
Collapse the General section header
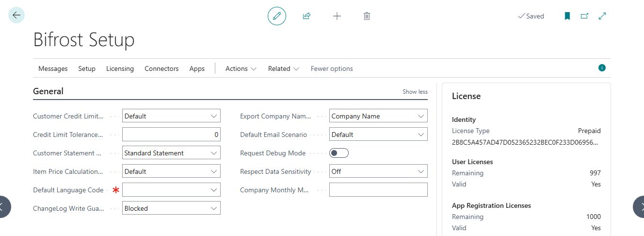click(48, 91)
